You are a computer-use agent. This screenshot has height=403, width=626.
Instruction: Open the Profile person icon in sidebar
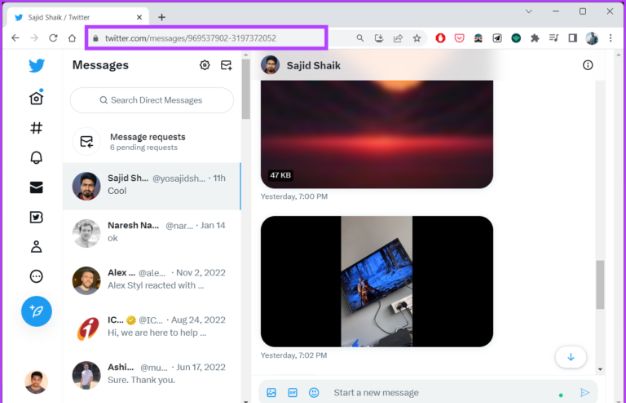(36, 247)
